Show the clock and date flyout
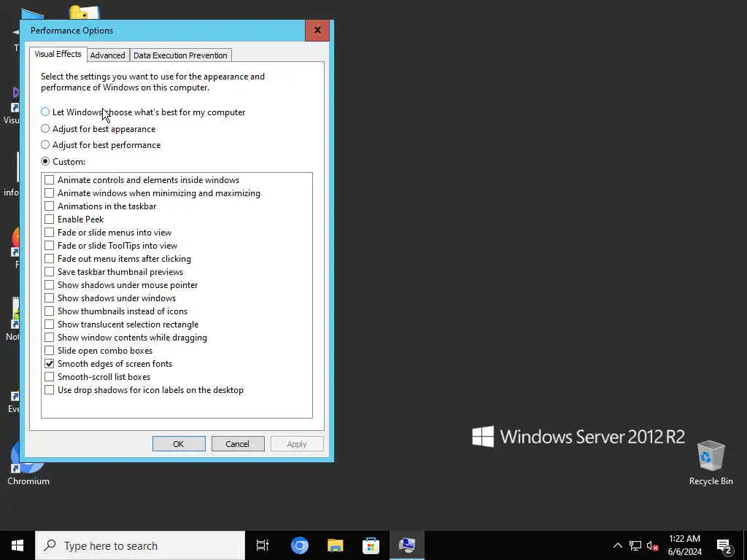 tap(684, 545)
